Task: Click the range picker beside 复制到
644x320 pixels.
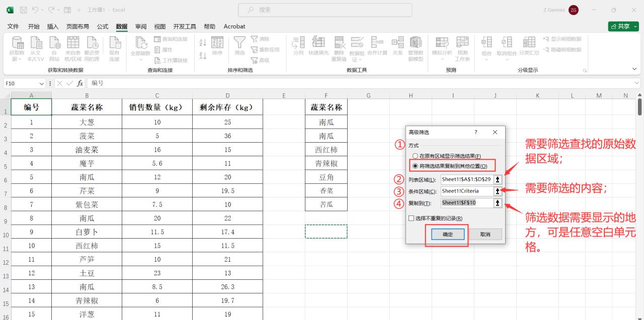Action: tap(498, 203)
